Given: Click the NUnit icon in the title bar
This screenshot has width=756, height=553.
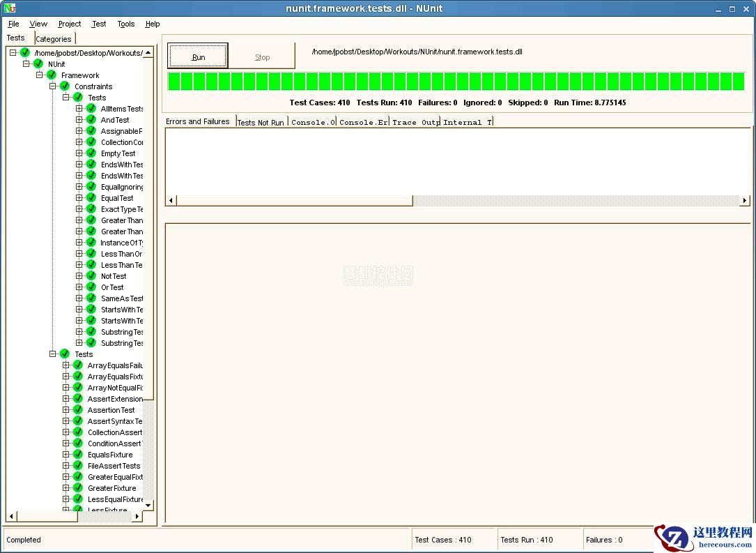Looking at the screenshot, I should coord(8,8).
